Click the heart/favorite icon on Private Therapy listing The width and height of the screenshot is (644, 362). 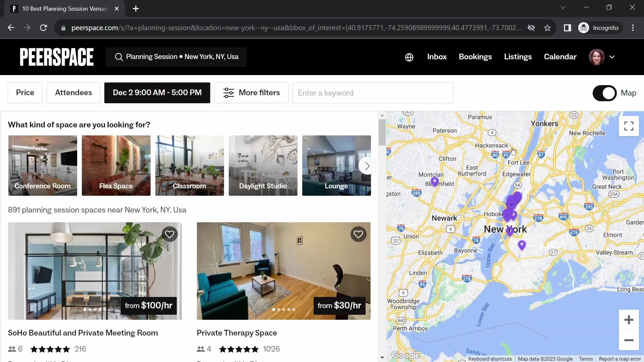coord(358,233)
